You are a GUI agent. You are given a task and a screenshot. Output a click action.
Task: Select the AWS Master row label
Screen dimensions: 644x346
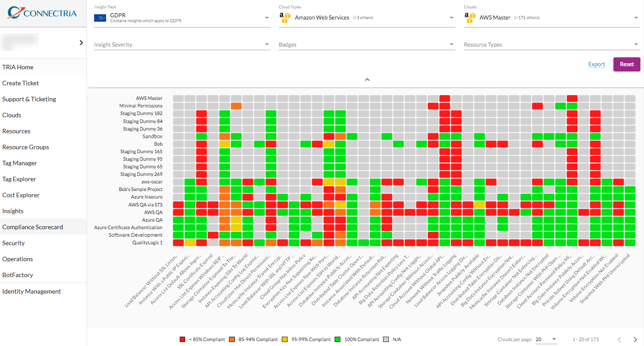click(149, 98)
